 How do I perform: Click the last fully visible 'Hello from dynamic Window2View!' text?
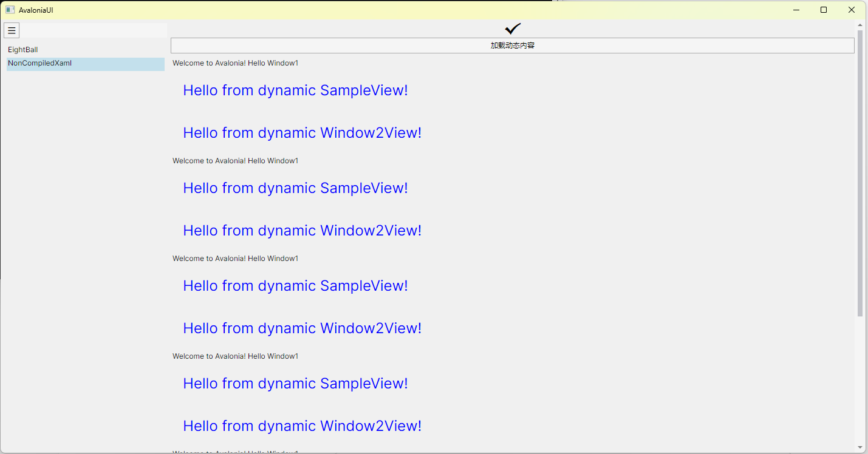[x=302, y=426]
